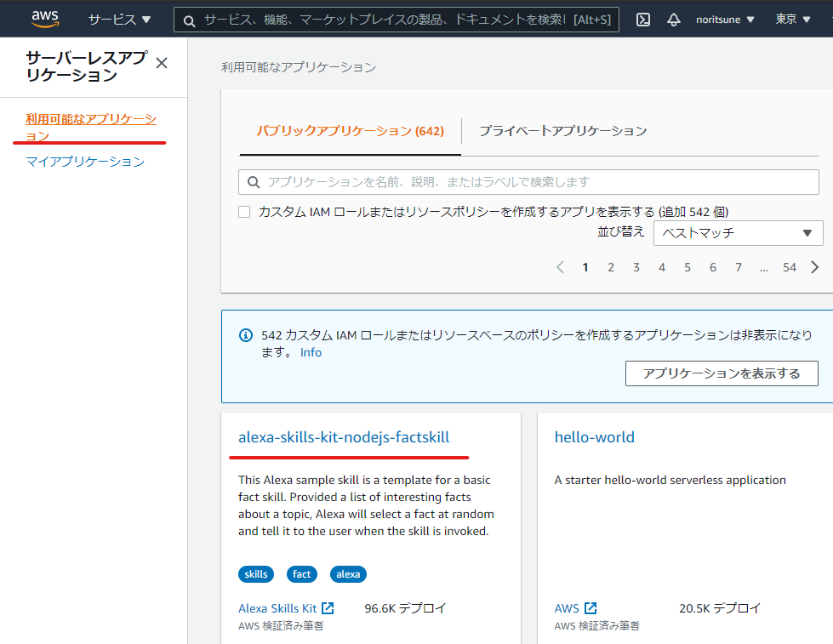The height and width of the screenshot is (644, 833).
Task: Go to page 5 of results
Action: 688,267
